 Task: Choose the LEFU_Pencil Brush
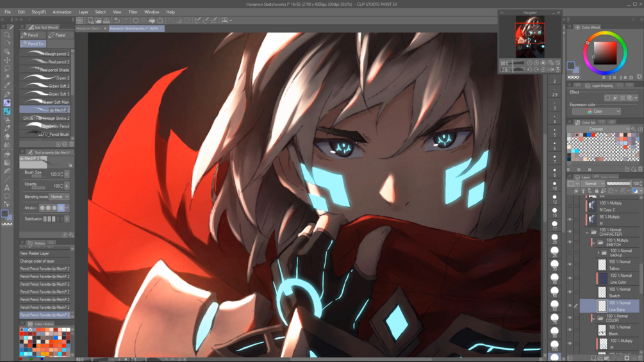[x=45, y=134]
